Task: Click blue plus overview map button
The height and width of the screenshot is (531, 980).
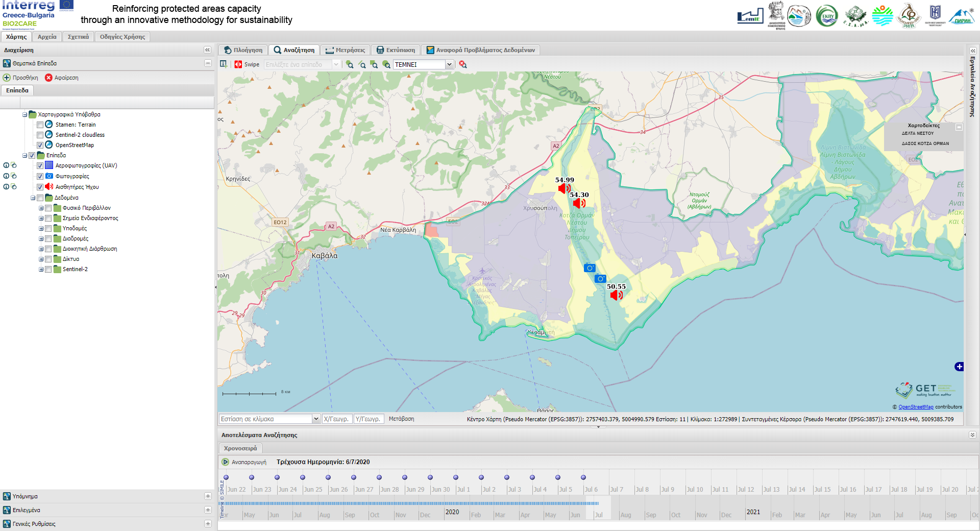Action: pyautogui.click(x=959, y=367)
